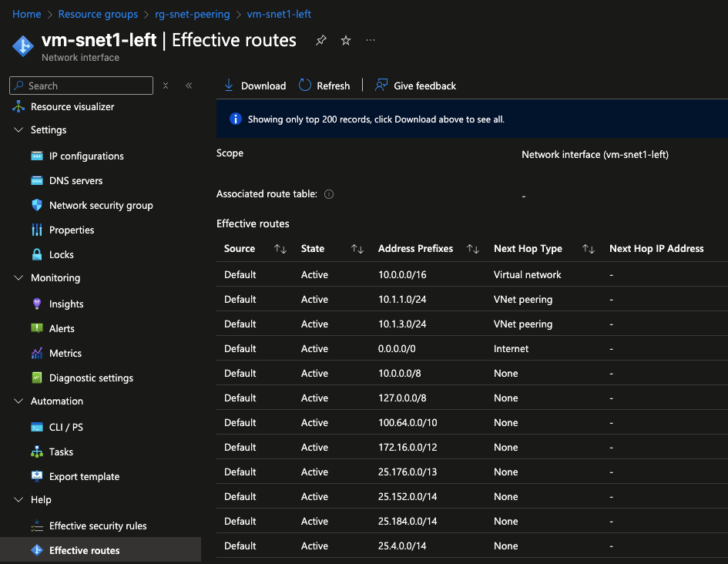Select the 172.16.0.0/12 address prefix cell

coord(408,447)
